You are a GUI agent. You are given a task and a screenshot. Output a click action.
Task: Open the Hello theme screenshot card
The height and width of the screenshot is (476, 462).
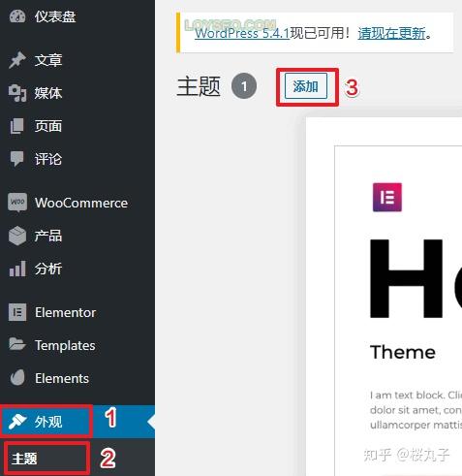(x=385, y=297)
